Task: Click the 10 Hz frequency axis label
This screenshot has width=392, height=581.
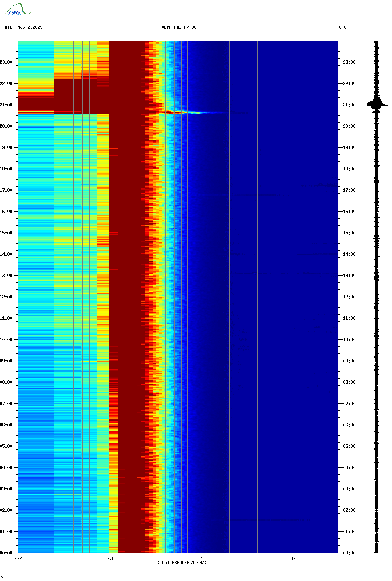Action: tap(294, 559)
